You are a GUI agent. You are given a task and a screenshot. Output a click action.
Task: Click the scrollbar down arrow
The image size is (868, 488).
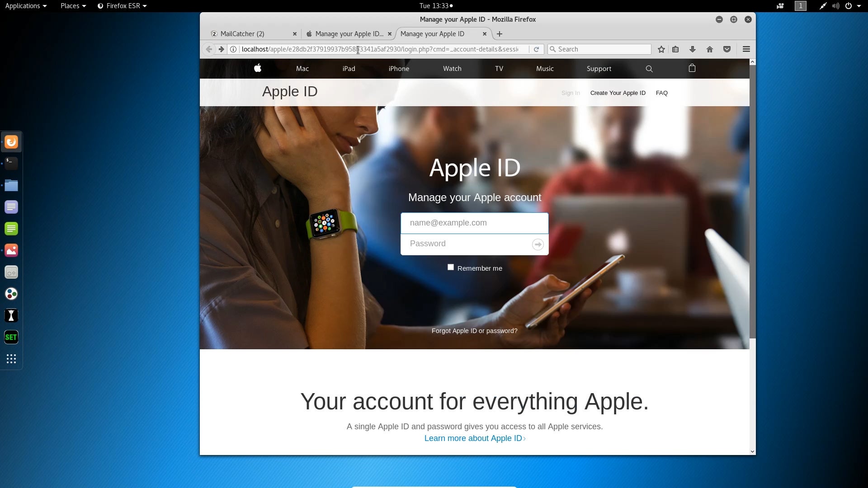click(752, 451)
